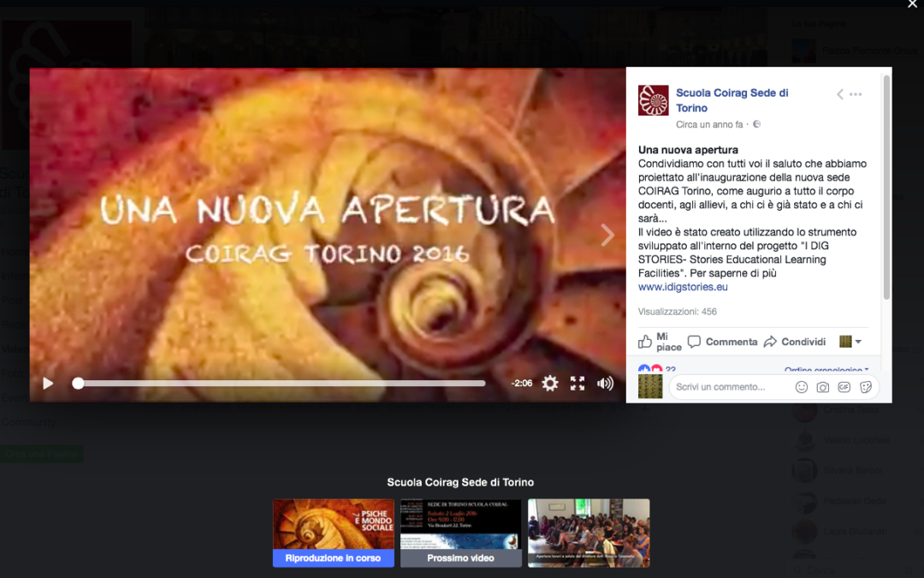
Task: Click the -2:06 remaining time label
Action: click(x=522, y=384)
